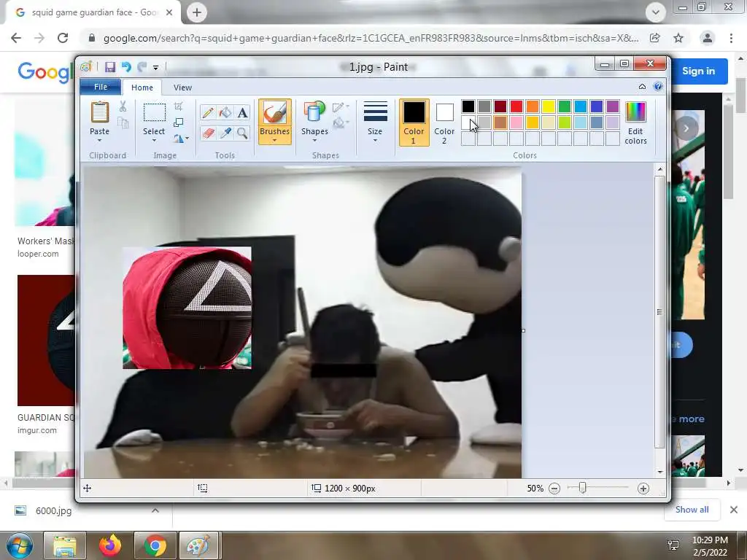Image resolution: width=747 pixels, height=560 pixels.
Task: Select the Text tool in Paint
Action: 242,112
